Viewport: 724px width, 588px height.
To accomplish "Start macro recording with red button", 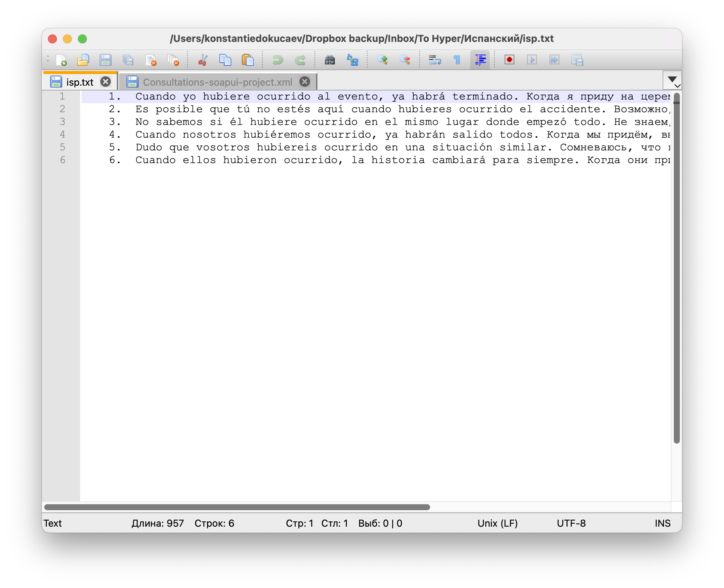I will pos(509,60).
